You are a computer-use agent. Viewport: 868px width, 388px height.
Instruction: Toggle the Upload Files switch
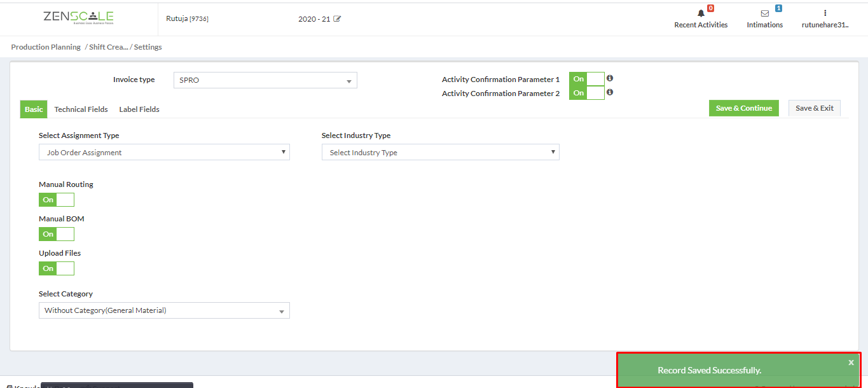[x=57, y=268]
